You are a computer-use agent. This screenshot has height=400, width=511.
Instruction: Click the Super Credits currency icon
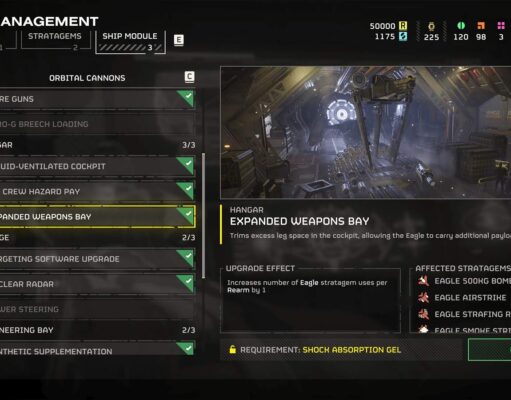click(403, 36)
